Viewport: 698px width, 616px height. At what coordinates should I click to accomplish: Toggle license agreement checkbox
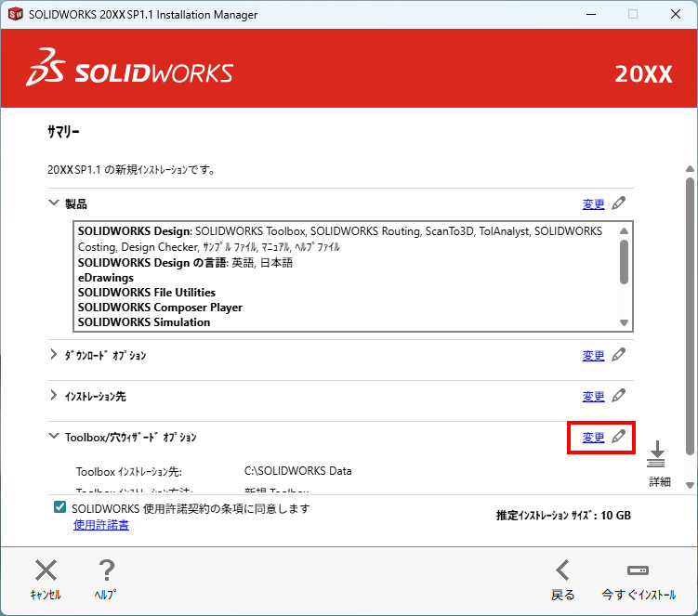tap(59, 507)
